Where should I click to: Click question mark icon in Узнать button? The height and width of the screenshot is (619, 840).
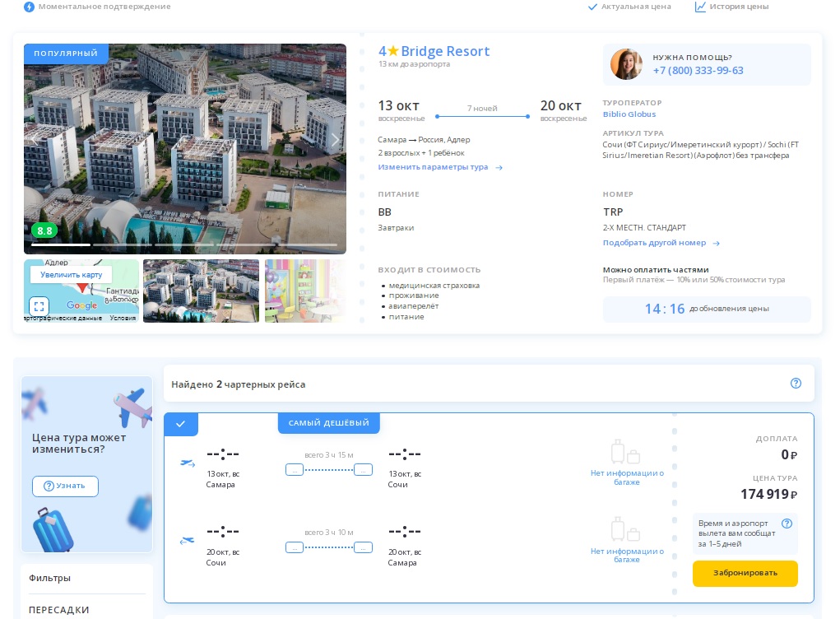coord(49,486)
